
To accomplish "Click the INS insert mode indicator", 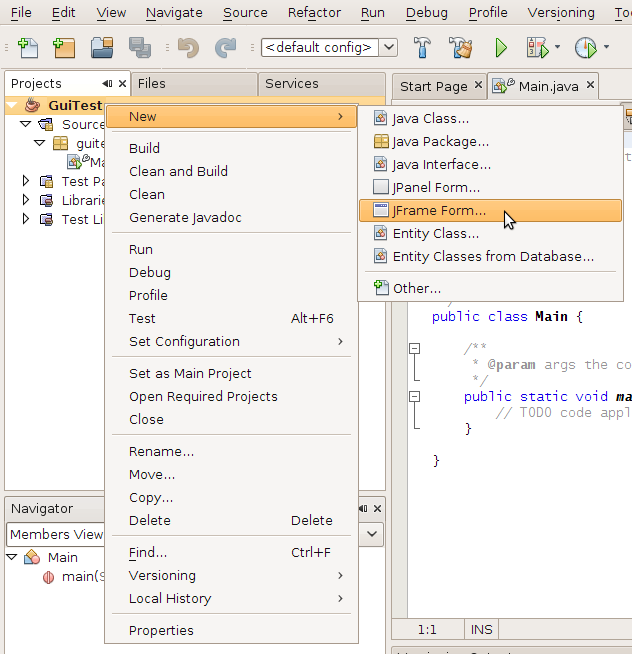I will tap(481, 629).
